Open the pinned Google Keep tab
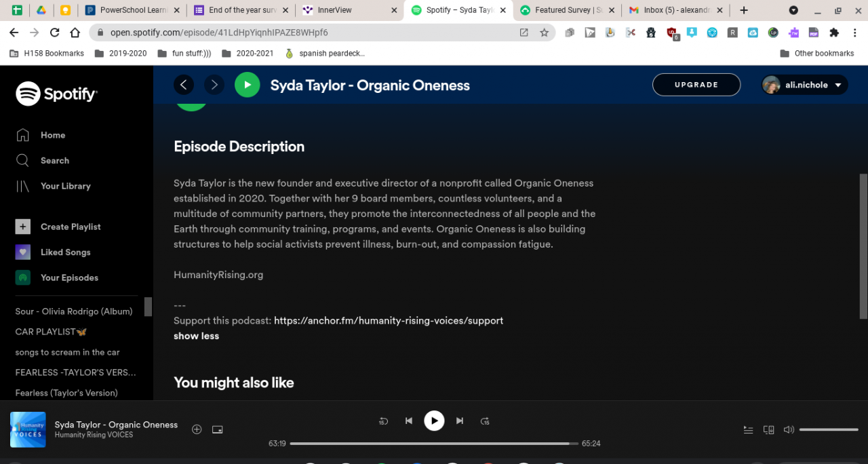The height and width of the screenshot is (464, 868). click(65, 10)
